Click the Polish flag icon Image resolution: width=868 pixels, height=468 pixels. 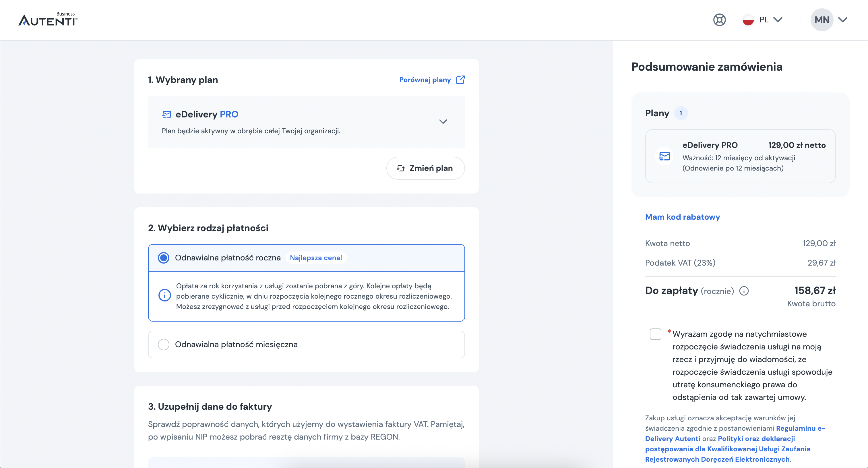[748, 20]
